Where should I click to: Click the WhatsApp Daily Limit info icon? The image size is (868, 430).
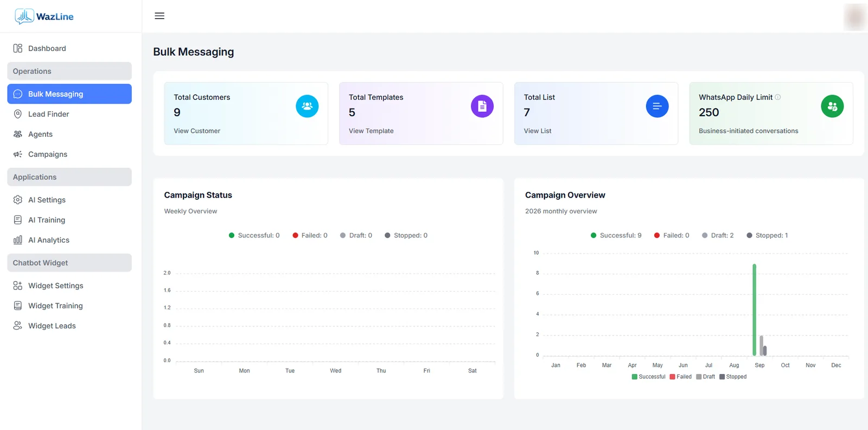pyautogui.click(x=778, y=97)
